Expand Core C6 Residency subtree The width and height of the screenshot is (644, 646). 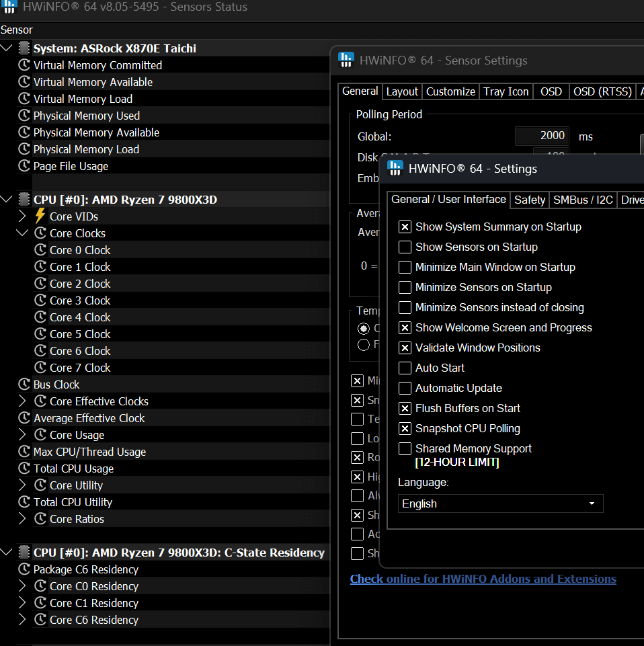[x=22, y=620]
